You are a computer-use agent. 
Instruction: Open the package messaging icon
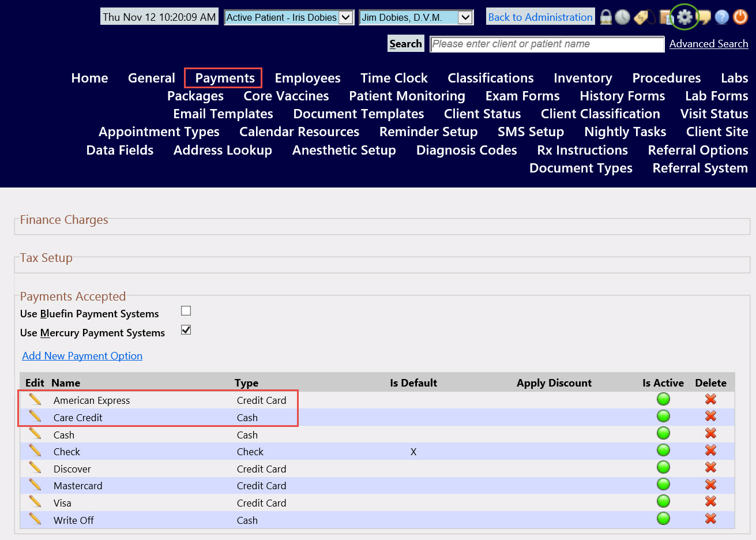pyautogui.click(x=664, y=17)
